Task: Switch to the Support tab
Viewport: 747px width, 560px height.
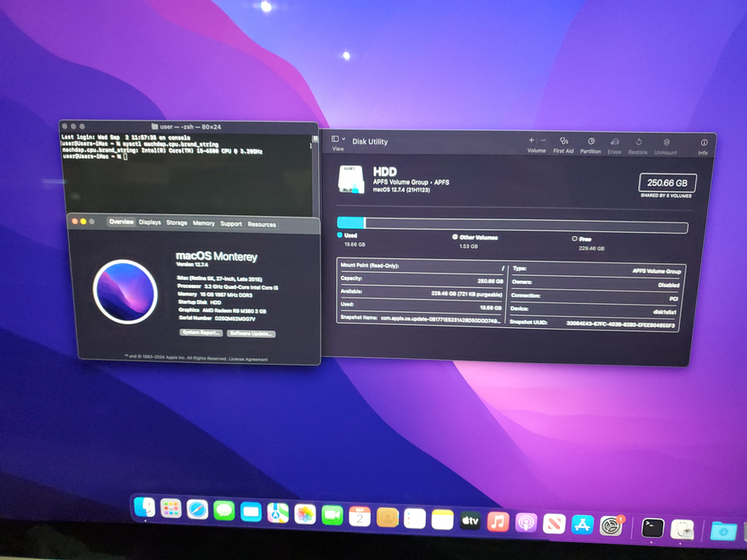Action: click(x=231, y=224)
